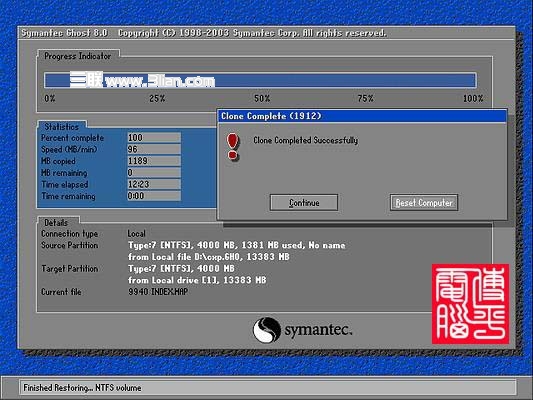
Task: Click the Time elapsed value 12:23
Action: 154,184
